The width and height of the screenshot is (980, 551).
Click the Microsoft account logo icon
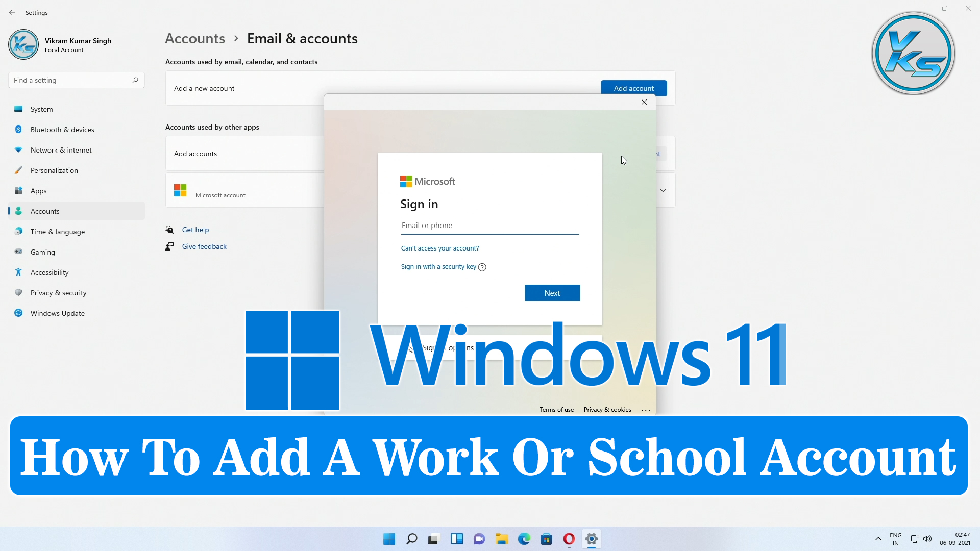(180, 190)
